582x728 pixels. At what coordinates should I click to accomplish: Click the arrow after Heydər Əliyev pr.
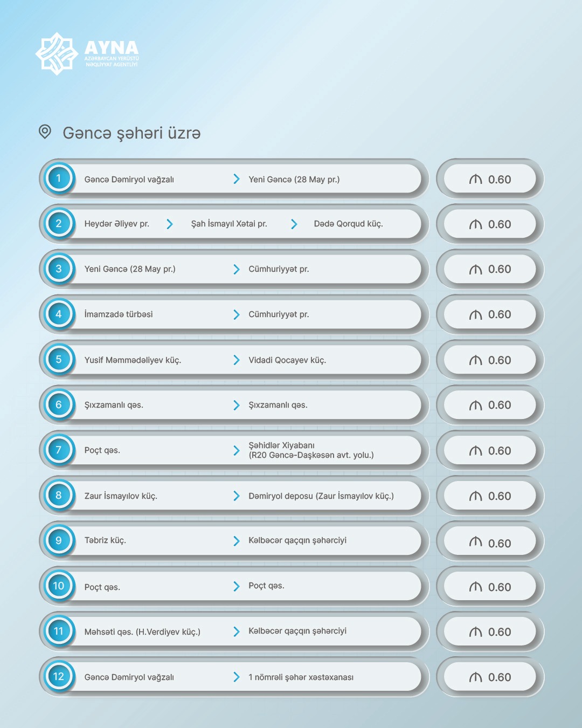pyautogui.click(x=170, y=224)
